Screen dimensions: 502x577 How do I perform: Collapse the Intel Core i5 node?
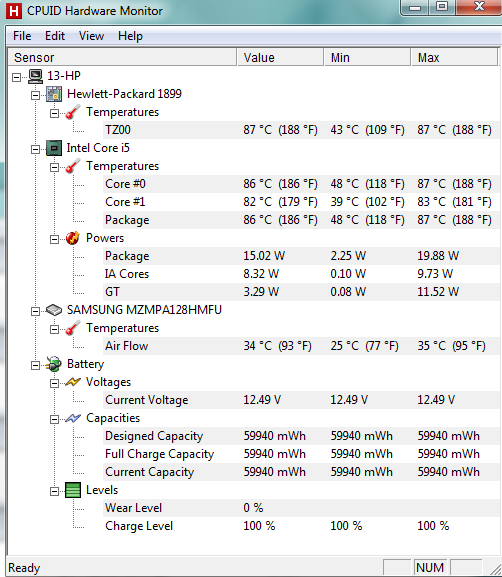(35, 149)
